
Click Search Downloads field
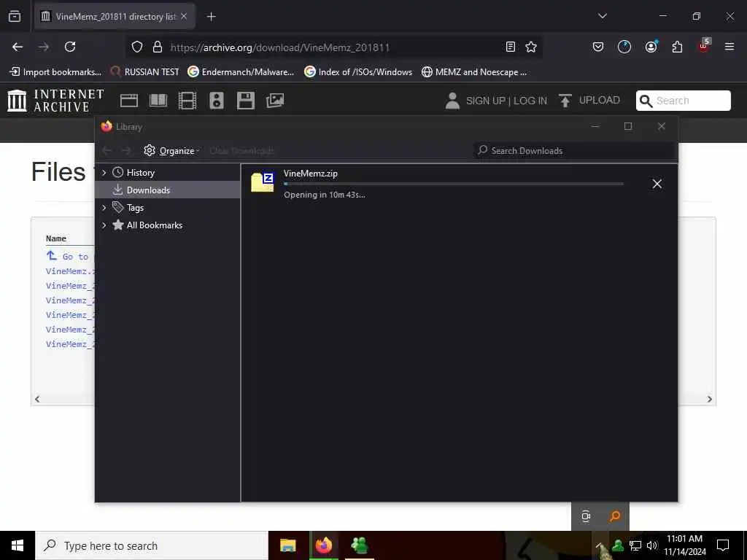pyautogui.click(x=576, y=150)
